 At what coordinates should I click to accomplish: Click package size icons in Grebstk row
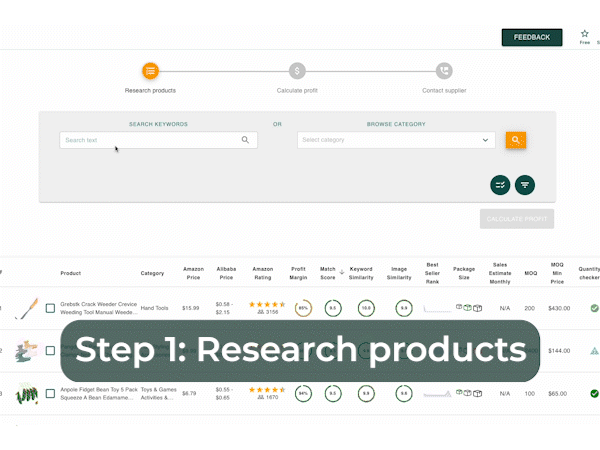[x=469, y=308]
